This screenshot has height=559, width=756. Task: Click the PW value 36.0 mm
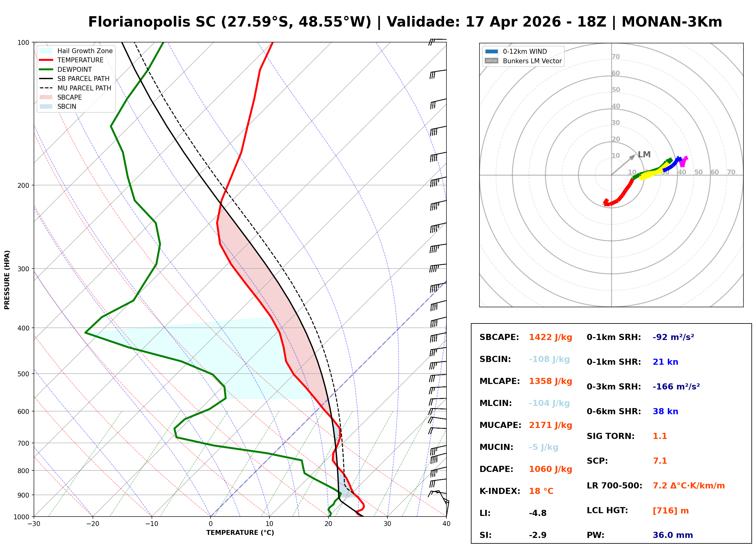(673, 535)
